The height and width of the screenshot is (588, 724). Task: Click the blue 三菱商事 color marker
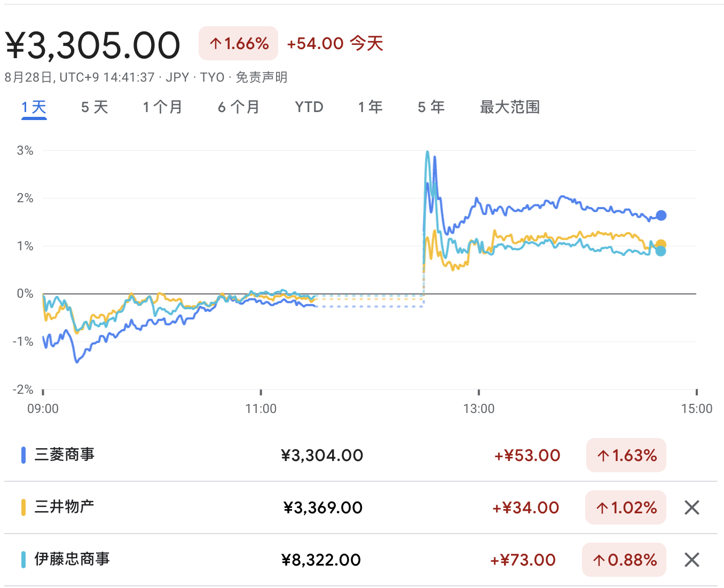coord(23,455)
